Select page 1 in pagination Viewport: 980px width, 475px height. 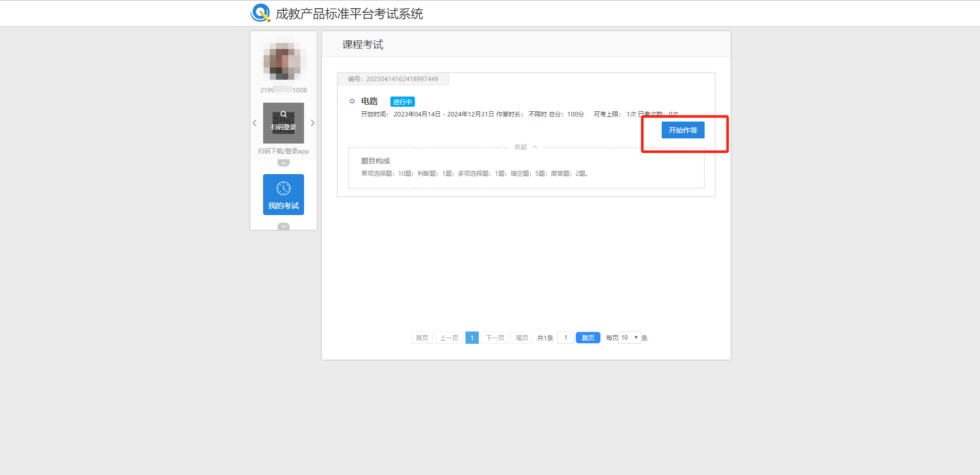[x=472, y=338]
